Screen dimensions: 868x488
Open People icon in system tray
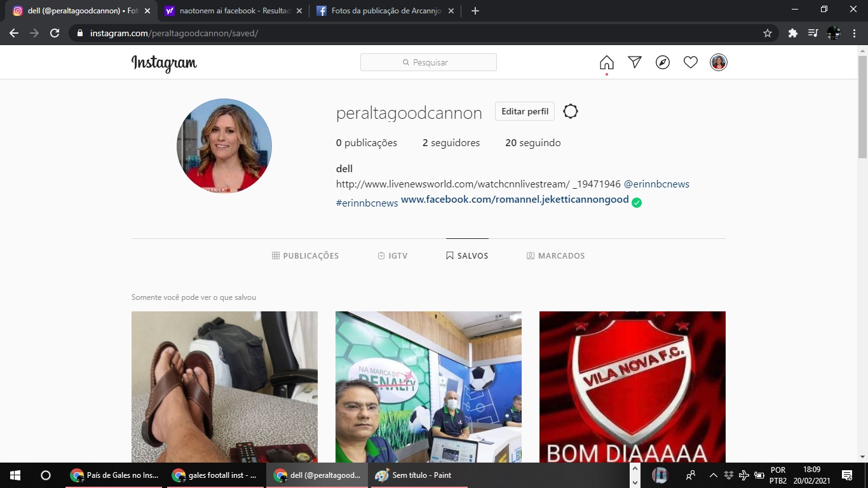click(x=690, y=475)
